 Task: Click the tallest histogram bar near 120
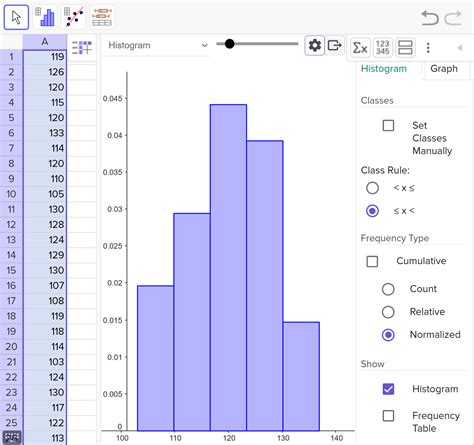[x=228, y=267]
